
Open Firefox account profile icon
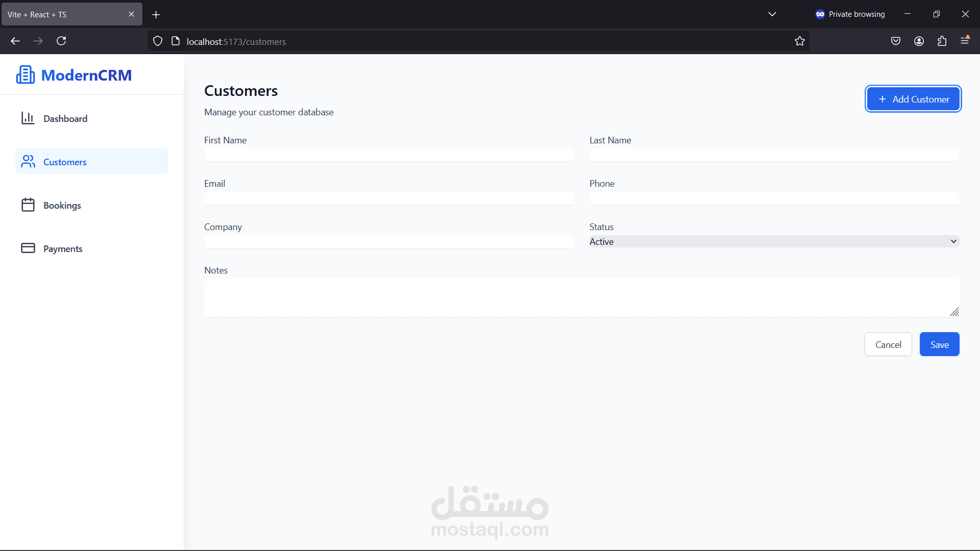[919, 41]
